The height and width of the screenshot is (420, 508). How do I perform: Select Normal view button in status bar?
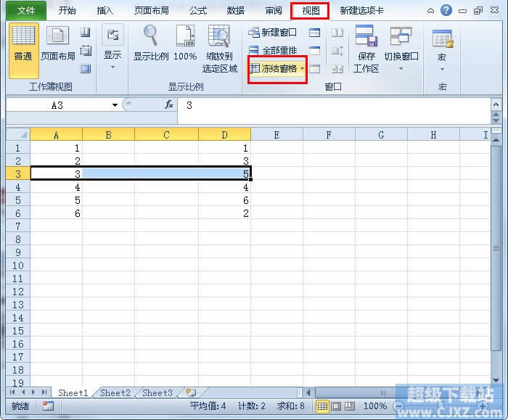[x=322, y=406]
